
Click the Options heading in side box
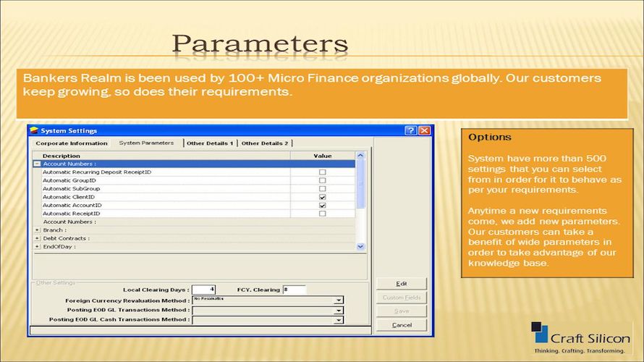tap(490, 138)
